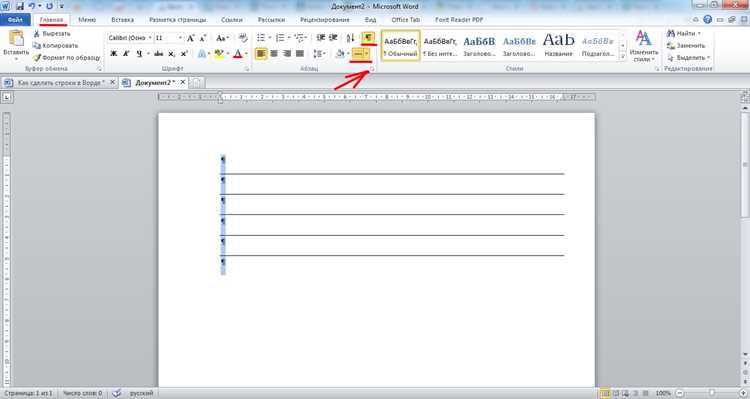Open the font size dropdown showing 11

[x=180, y=38]
